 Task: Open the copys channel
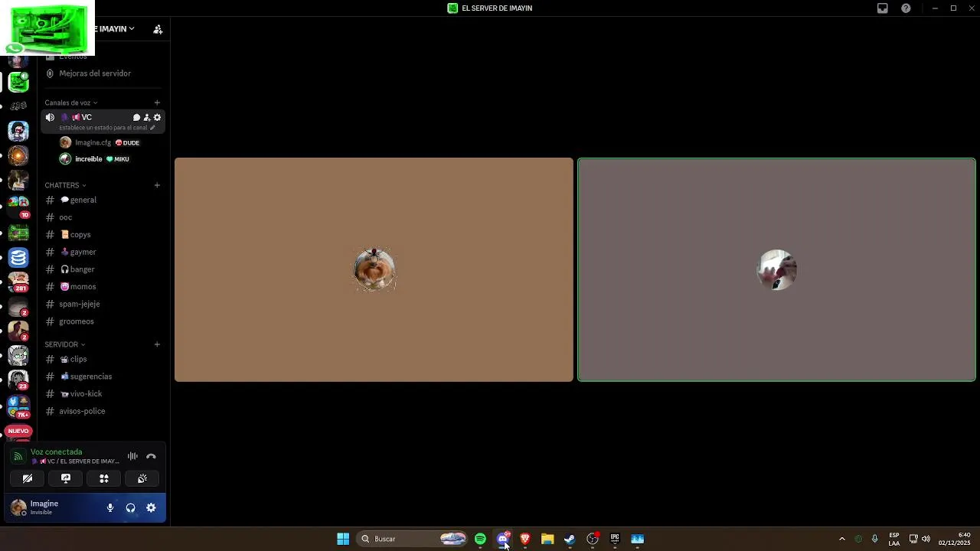point(103,235)
